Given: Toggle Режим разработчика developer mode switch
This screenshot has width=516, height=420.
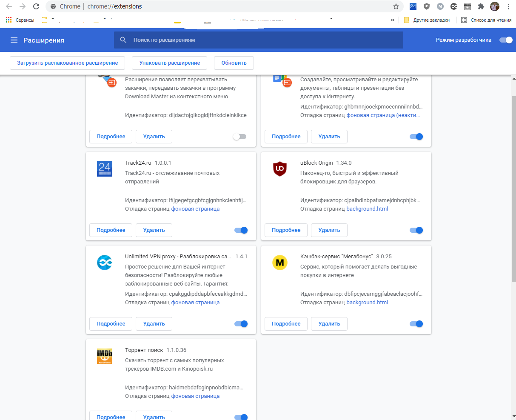Looking at the screenshot, I should tap(506, 40).
